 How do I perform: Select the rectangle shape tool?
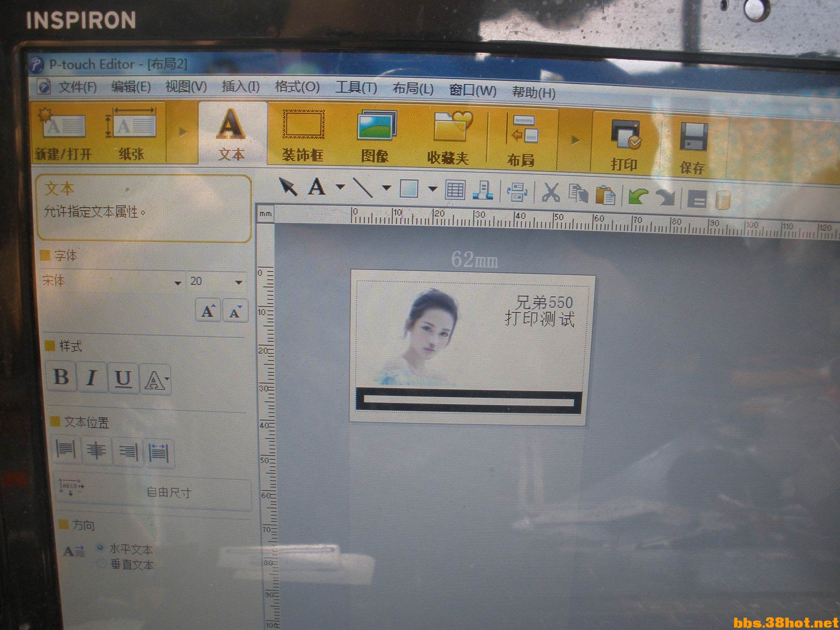click(409, 189)
